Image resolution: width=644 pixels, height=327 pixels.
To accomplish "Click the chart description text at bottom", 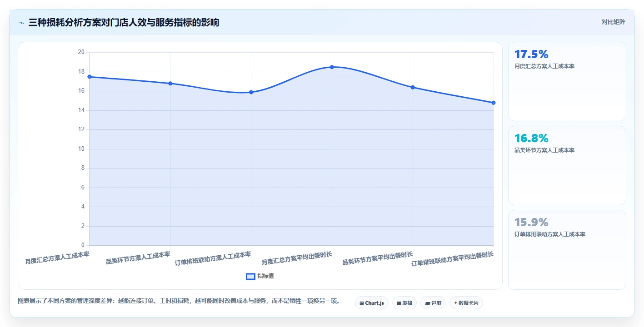I will pos(180,301).
